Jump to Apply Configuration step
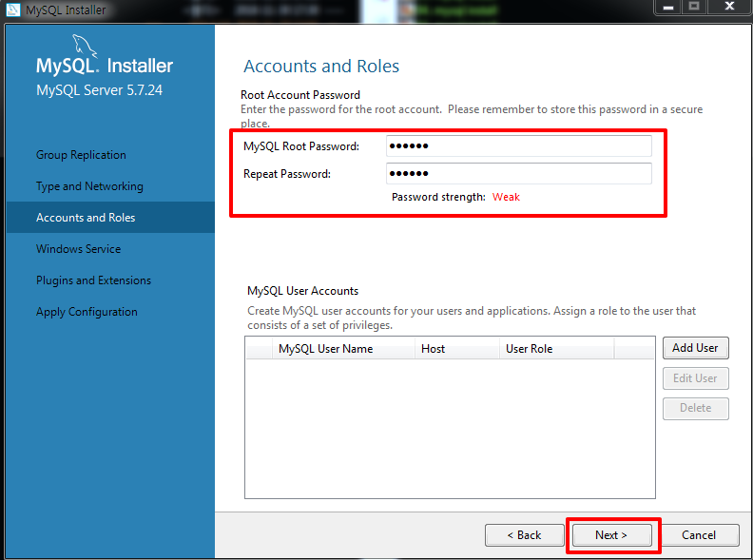Viewport: 753px width, 560px height. pos(87,312)
